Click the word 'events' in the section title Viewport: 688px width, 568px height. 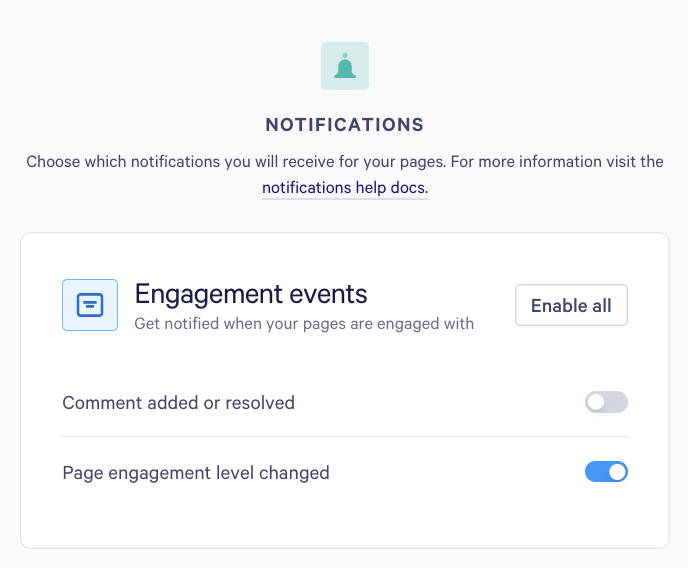(329, 293)
